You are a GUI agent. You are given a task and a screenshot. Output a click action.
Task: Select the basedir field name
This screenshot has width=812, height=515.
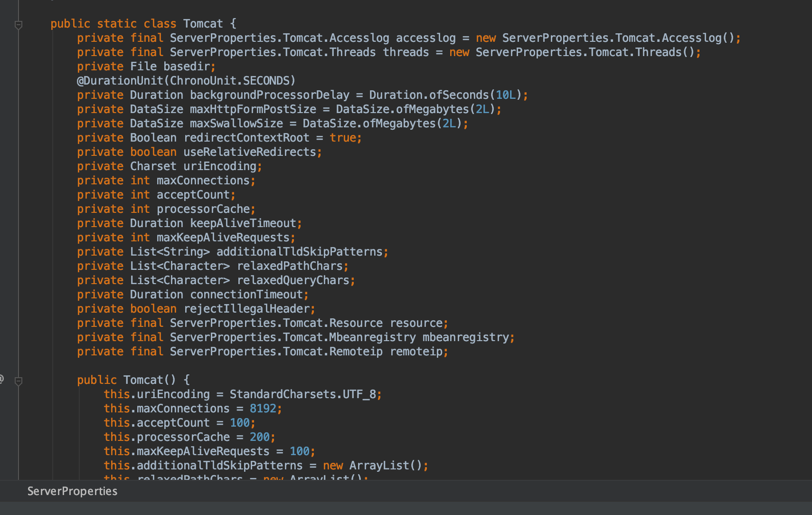(187, 67)
